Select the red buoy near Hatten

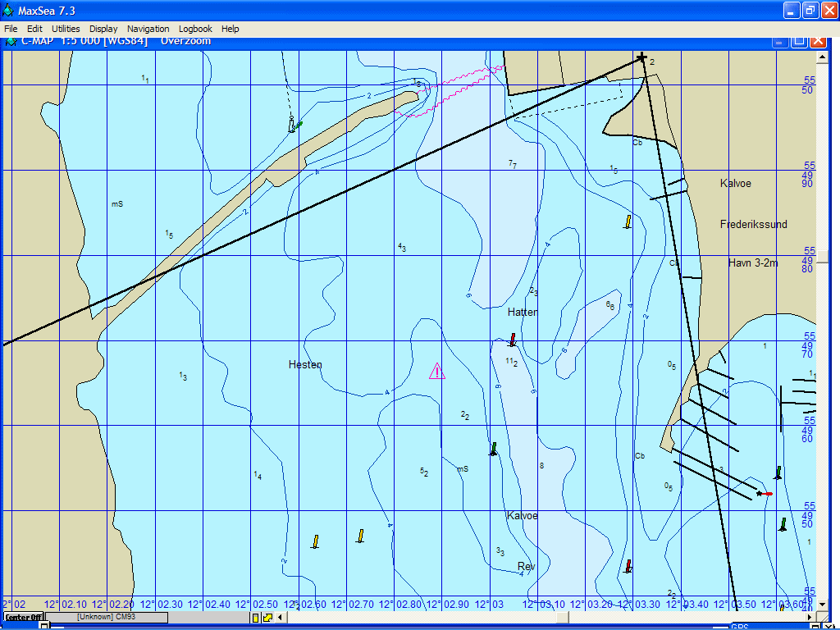pos(513,340)
